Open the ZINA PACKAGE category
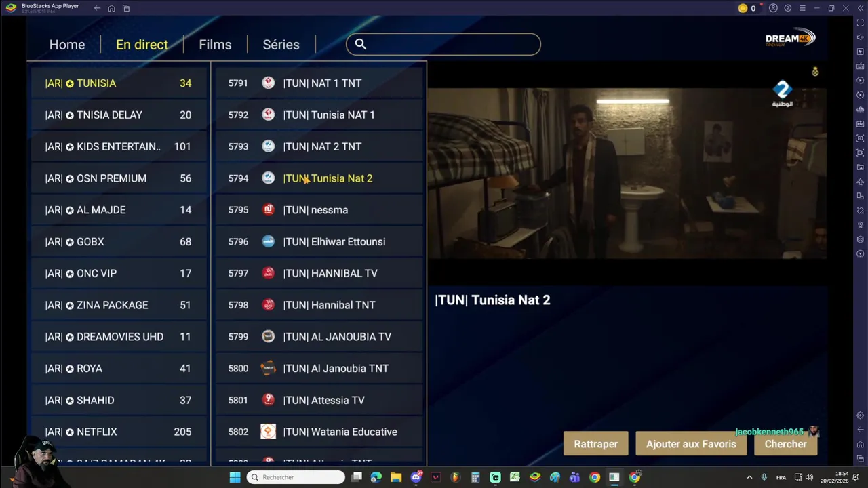The width and height of the screenshot is (868, 488). [x=119, y=305]
